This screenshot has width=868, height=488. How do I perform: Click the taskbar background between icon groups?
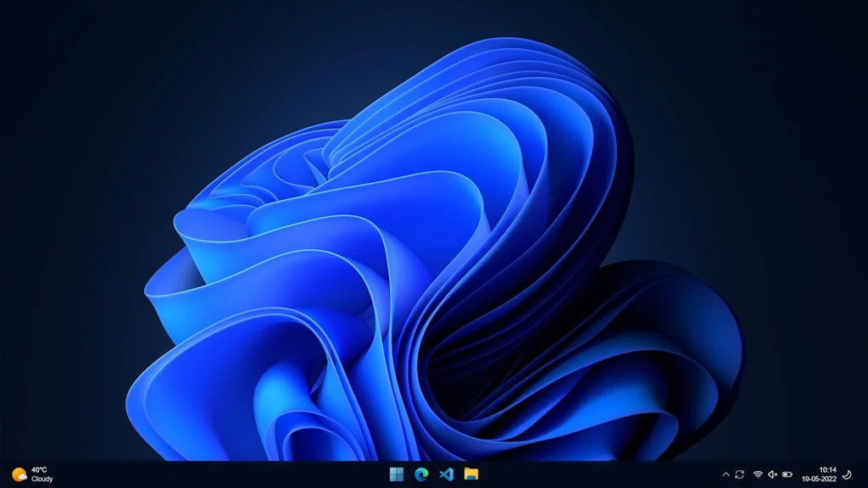pos(593,474)
